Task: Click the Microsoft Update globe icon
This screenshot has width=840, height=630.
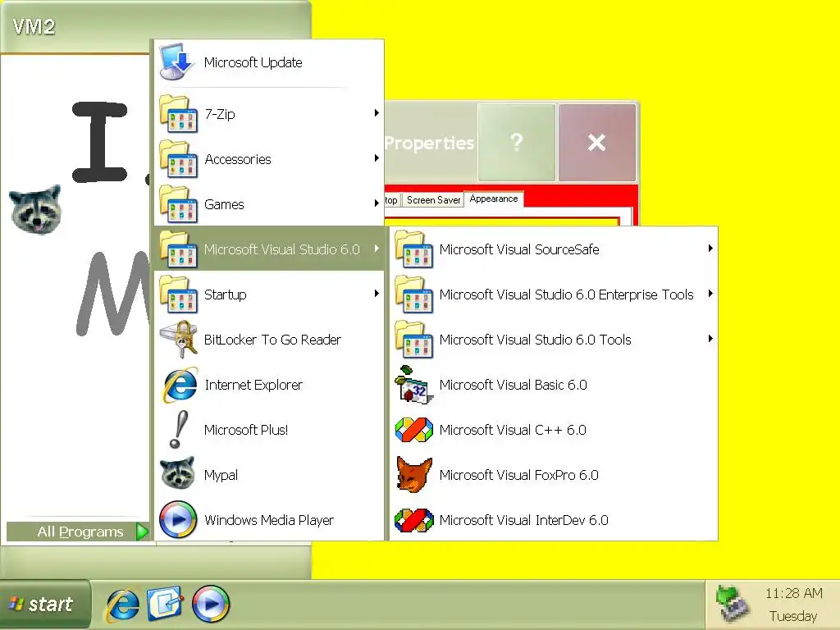Action: [177, 62]
